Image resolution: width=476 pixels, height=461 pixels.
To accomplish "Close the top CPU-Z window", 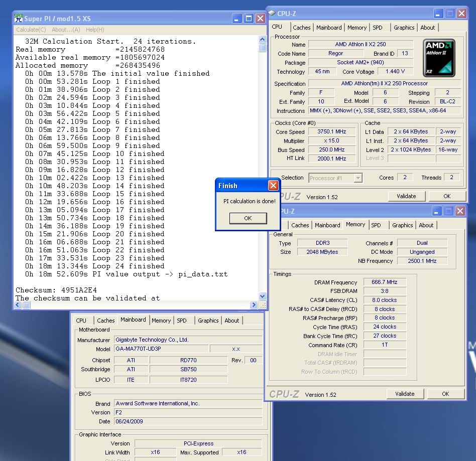I will pos(461,14).
